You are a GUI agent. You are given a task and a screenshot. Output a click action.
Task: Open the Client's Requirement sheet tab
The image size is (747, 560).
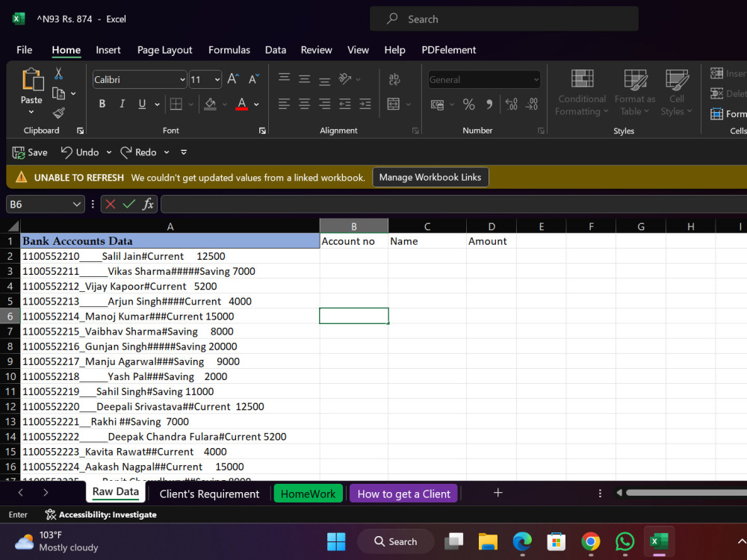tap(210, 494)
